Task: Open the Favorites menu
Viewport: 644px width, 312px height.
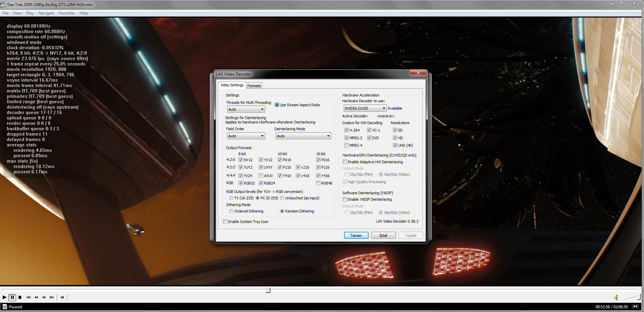Action: coord(67,13)
